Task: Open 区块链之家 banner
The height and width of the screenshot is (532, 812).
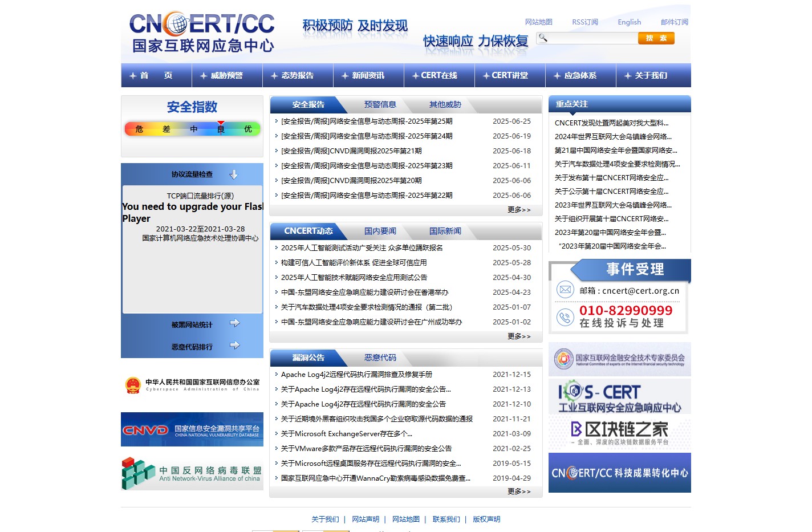Action: [620, 433]
